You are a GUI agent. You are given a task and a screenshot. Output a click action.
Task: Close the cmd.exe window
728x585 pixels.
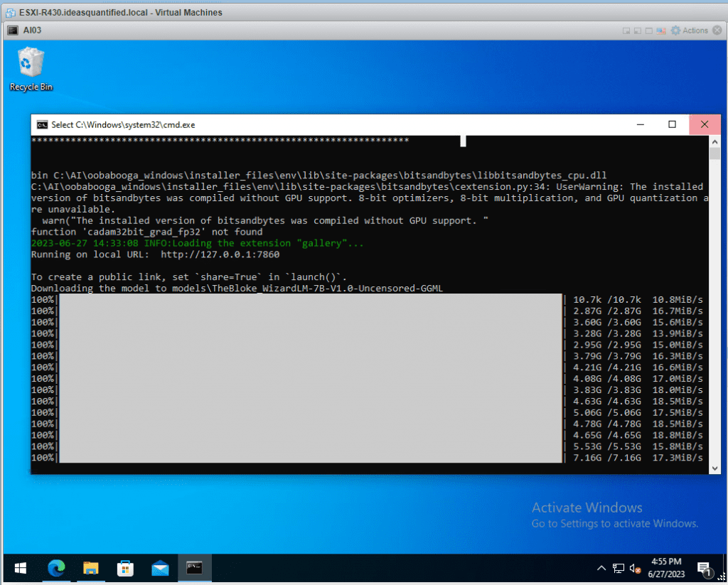705,124
